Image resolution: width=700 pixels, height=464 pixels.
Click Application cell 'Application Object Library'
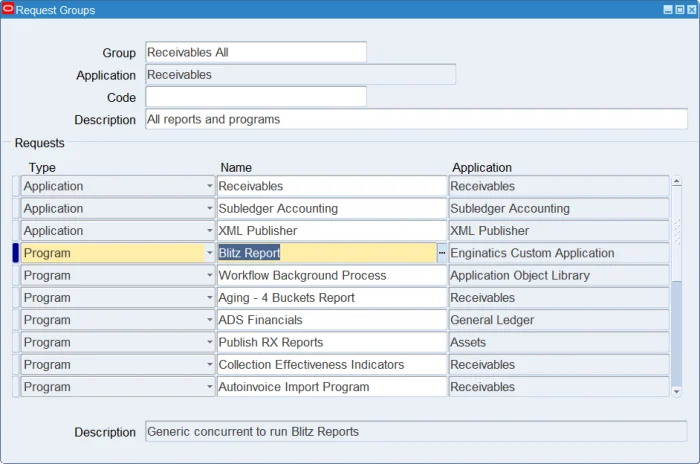pyautogui.click(x=559, y=276)
